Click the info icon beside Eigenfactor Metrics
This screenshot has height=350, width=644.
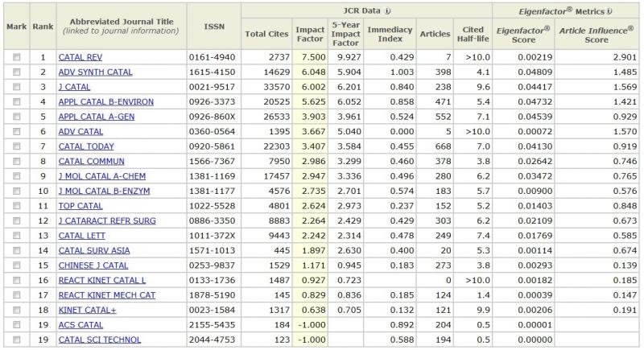610,11
